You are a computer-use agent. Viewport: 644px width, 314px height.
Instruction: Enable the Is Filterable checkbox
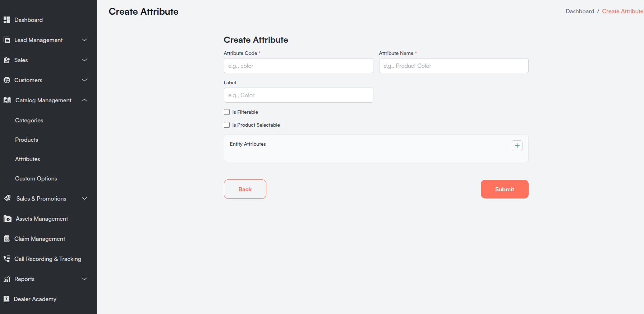227,112
